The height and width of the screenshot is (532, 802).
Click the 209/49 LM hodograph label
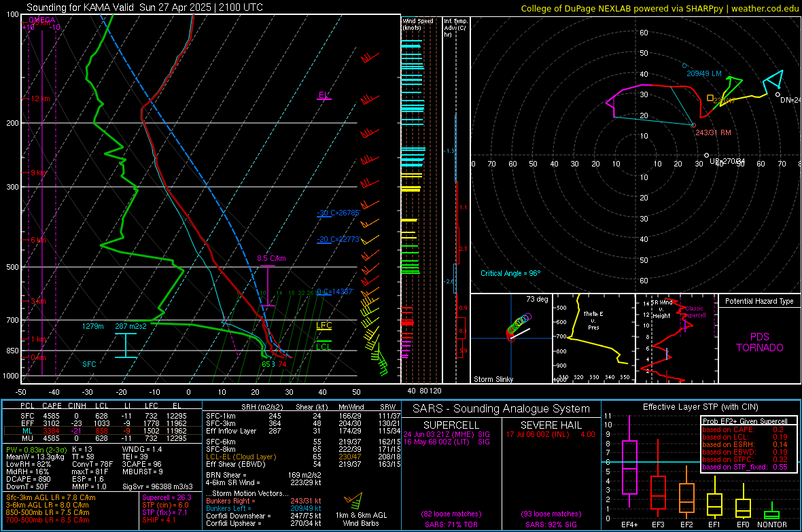(x=704, y=73)
